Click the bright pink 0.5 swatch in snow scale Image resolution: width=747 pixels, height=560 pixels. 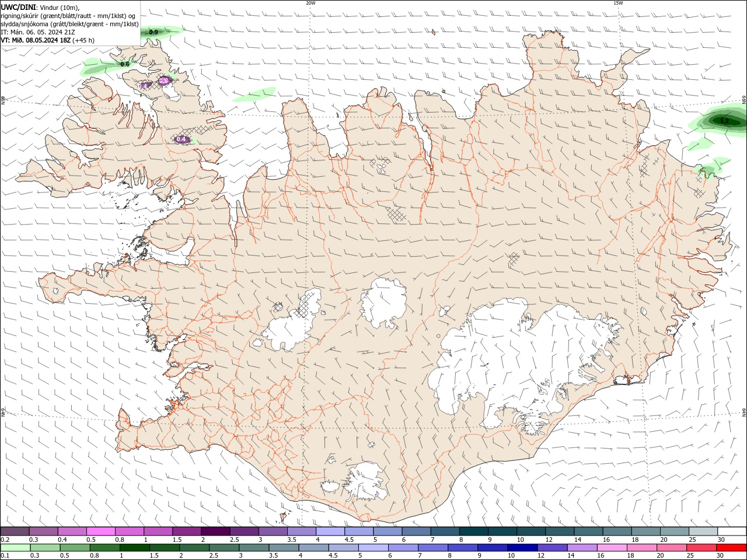coord(100,531)
